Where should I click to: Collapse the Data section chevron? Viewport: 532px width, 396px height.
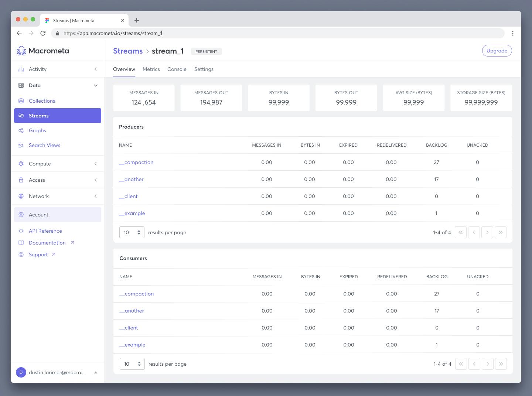pos(96,85)
